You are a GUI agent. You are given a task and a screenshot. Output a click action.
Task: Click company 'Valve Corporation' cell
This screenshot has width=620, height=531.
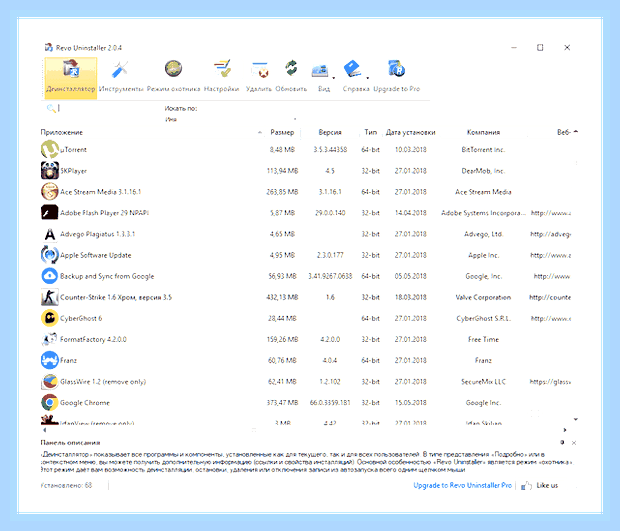(x=483, y=297)
